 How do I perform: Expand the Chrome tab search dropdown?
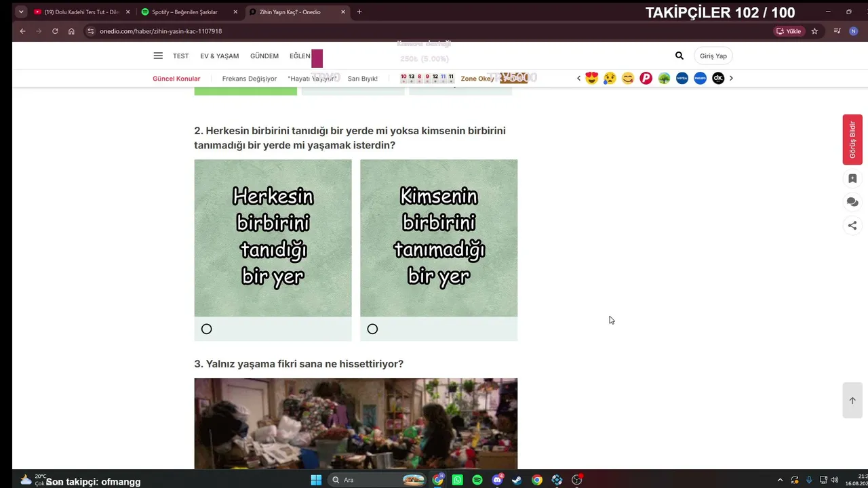pos(21,12)
